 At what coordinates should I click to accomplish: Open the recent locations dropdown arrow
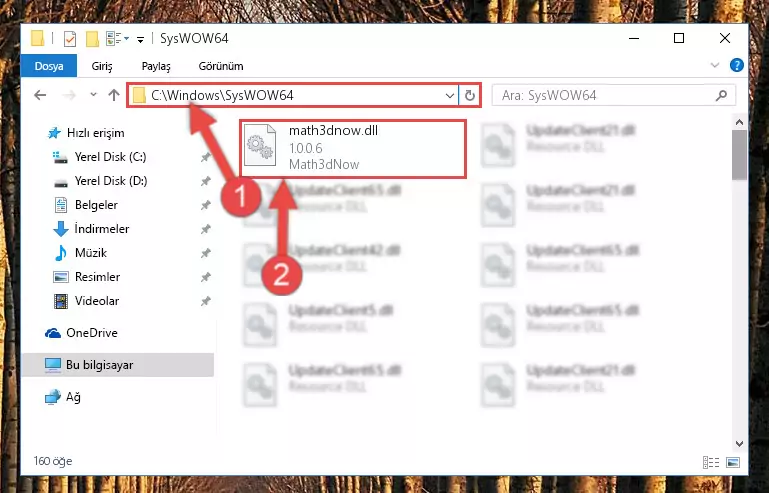93,95
